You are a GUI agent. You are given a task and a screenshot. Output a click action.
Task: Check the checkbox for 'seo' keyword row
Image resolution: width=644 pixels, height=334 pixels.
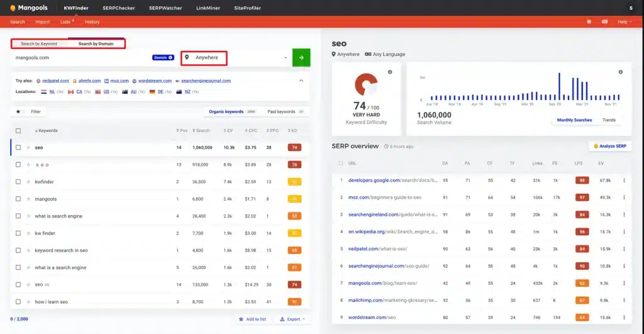18,147
